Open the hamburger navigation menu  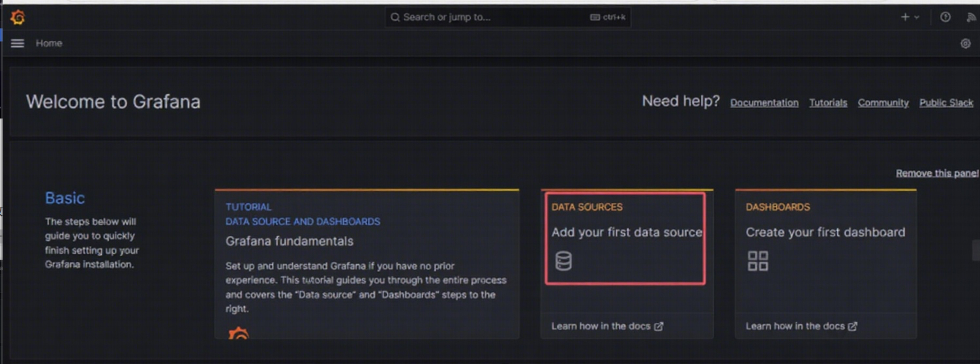coord(18,43)
